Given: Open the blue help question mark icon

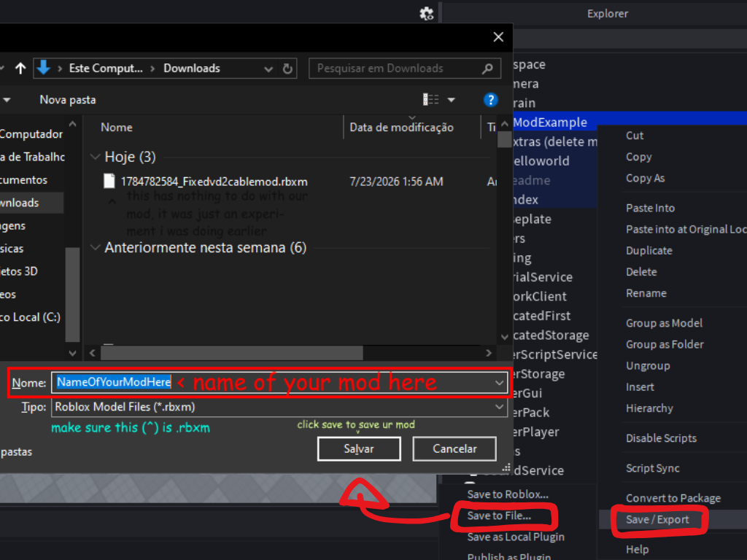Looking at the screenshot, I should click(x=490, y=99).
